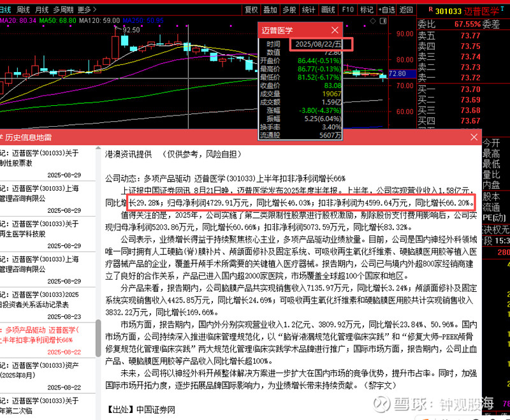Click the 量比 label in quote panel
This screenshot has height=420, width=510.
(491, 175)
